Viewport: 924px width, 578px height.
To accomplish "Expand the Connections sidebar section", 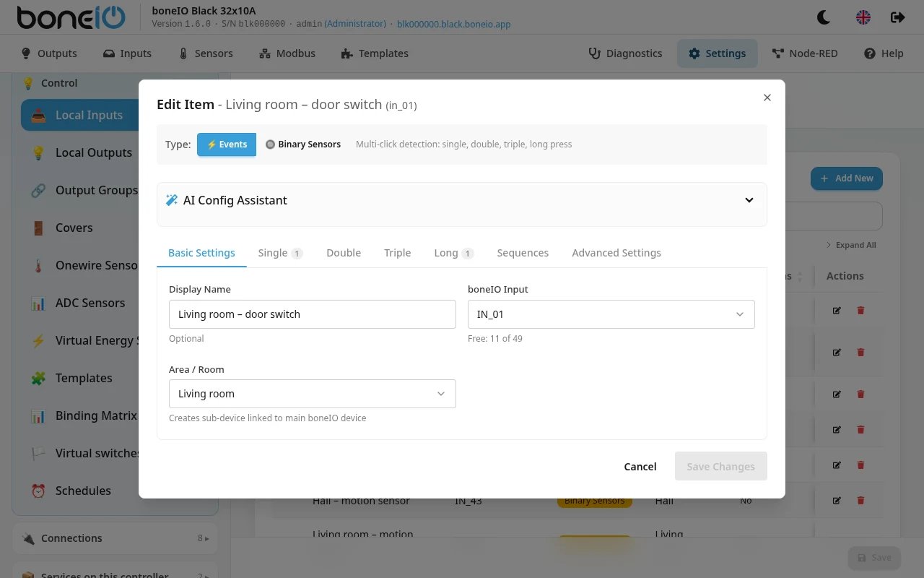I will [x=115, y=538].
